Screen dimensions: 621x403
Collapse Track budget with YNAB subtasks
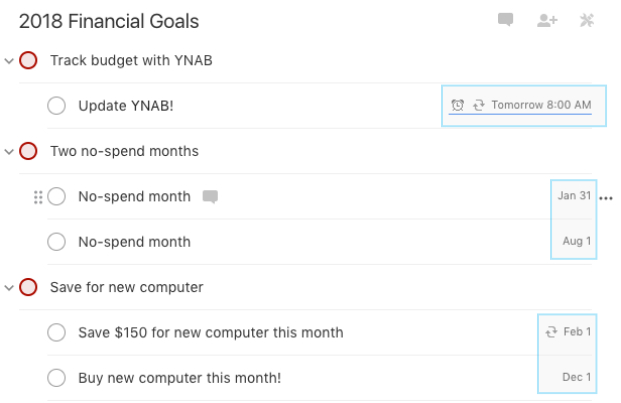click(x=9, y=61)
